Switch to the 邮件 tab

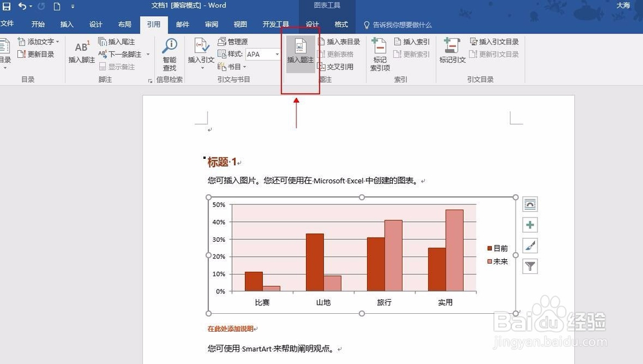[183, 24]
